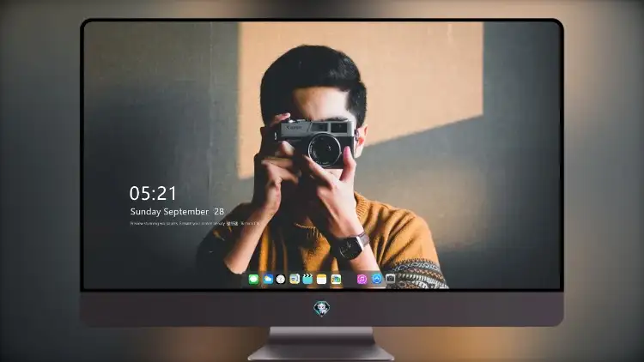644x362 pixels.
Task: Open the photo gallery icon in the dock
Action: 336,279
